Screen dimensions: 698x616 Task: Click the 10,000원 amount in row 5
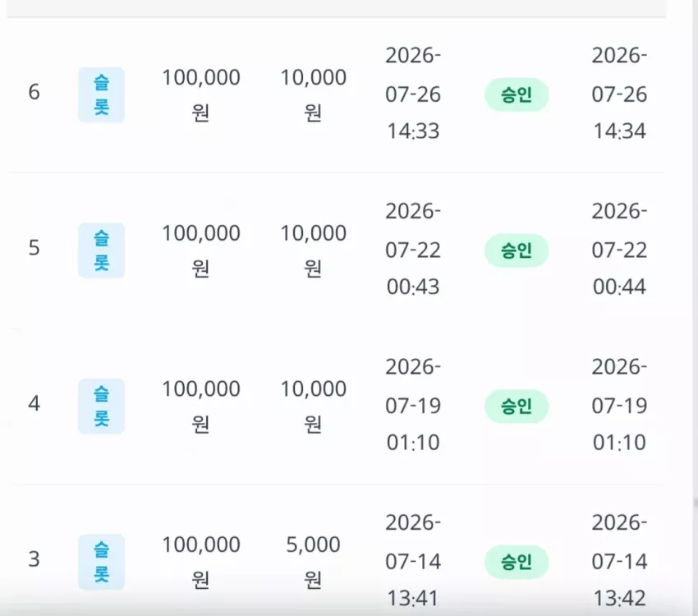click(313, 251)
